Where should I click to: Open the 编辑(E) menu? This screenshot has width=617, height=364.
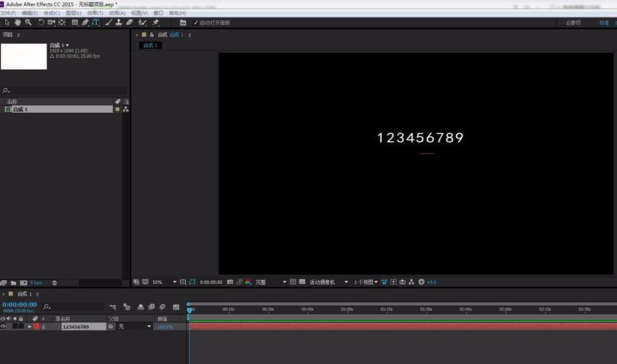click(x=30, y=13)
